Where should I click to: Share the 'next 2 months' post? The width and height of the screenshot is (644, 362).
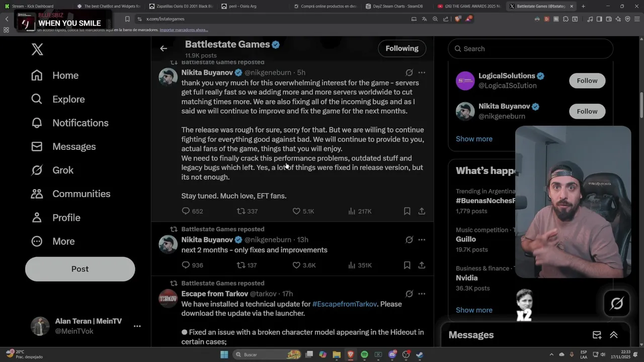pos(422,265)
